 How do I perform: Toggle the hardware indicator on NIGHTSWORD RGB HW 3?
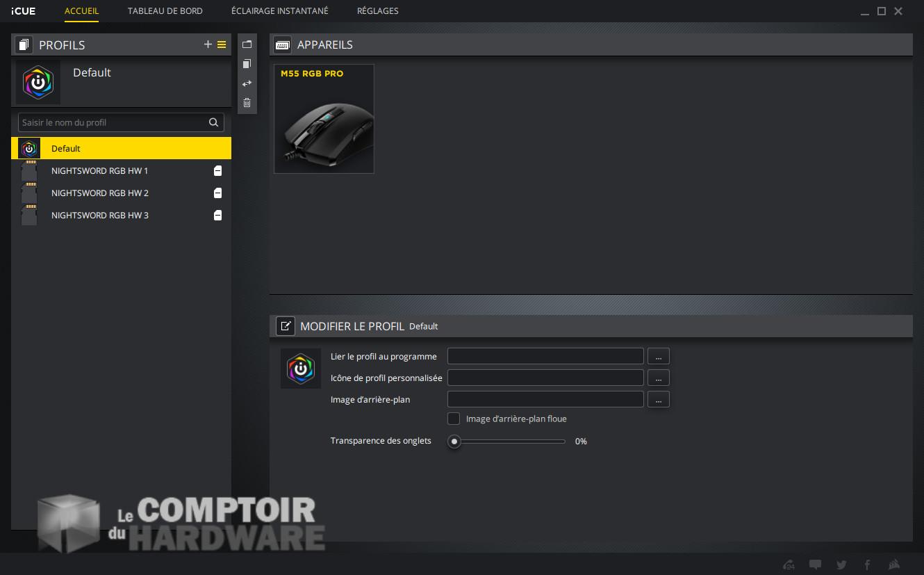pos(217,216)
